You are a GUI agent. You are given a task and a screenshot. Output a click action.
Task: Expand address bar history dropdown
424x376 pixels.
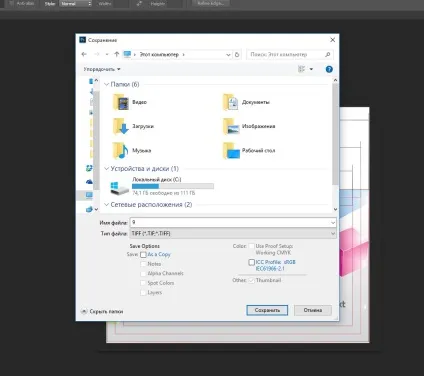click(x=228, y=54)
